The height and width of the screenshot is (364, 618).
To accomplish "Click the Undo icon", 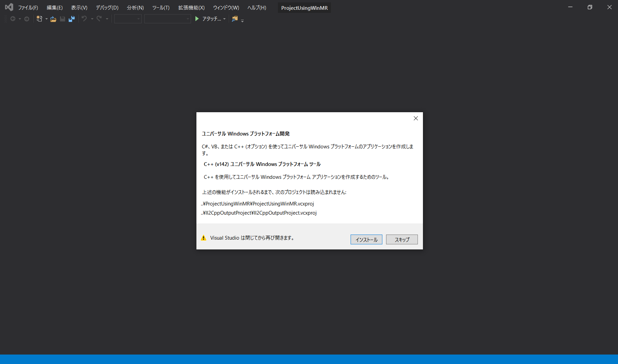I will click(85, 19).
